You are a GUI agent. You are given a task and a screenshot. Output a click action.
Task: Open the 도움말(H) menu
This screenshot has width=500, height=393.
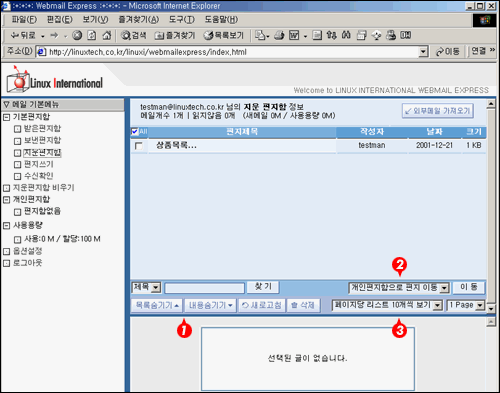221,20
